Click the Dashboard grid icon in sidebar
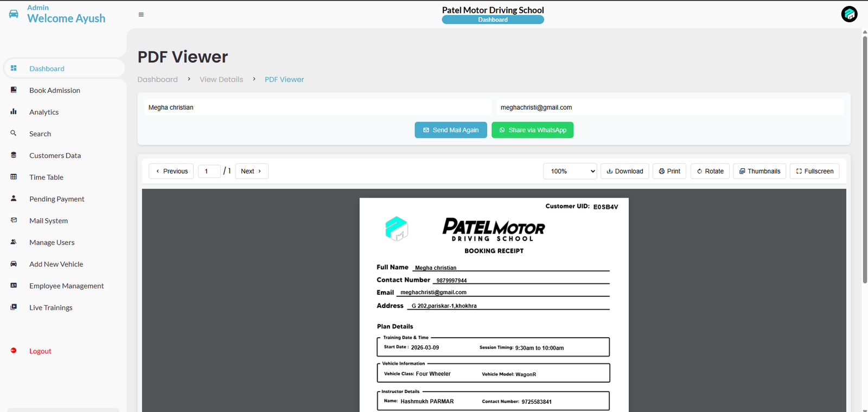This screenshot has height=412, width=868. 14,68
